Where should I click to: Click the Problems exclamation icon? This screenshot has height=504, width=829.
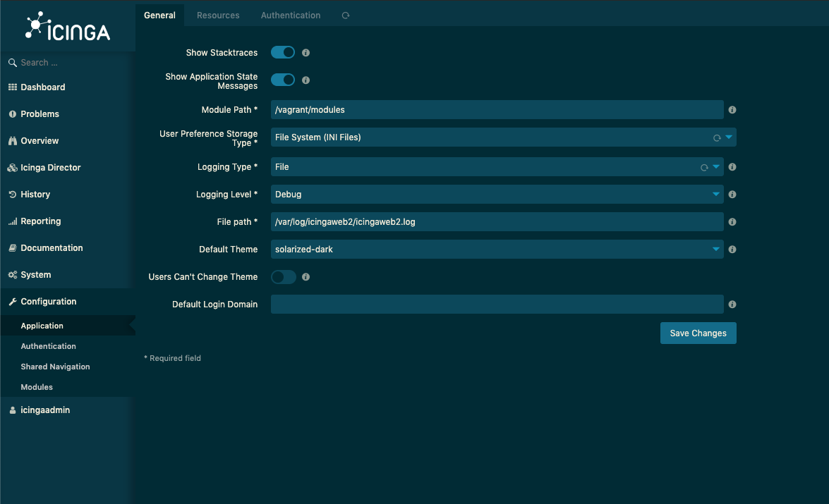[x=13, y=114]
